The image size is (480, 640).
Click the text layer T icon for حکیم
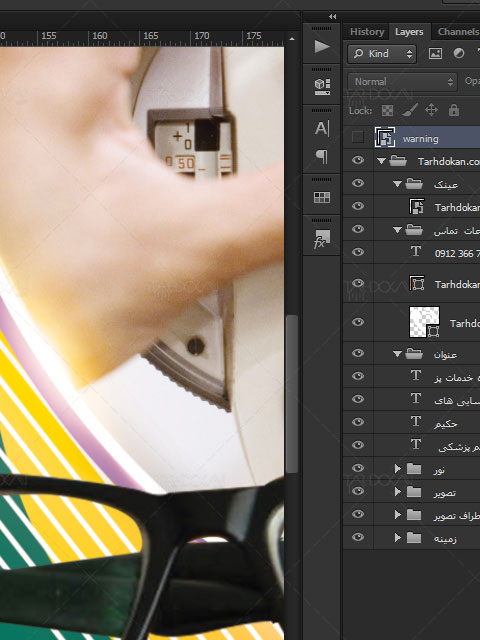416,421
